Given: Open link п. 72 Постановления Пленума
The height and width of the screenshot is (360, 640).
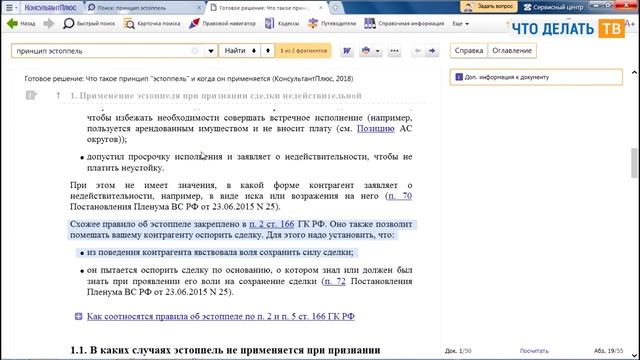Looking at the screenshot, I should click(x=335, y=281).
